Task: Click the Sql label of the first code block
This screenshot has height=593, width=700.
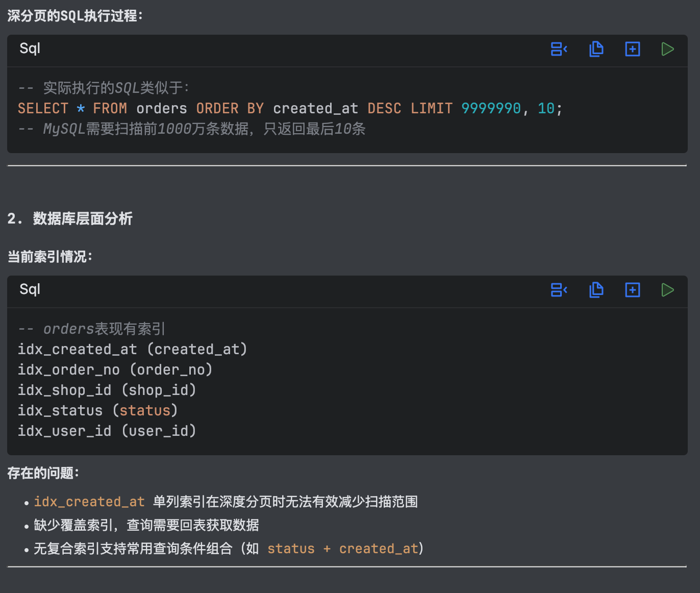Action: point(30,48)
